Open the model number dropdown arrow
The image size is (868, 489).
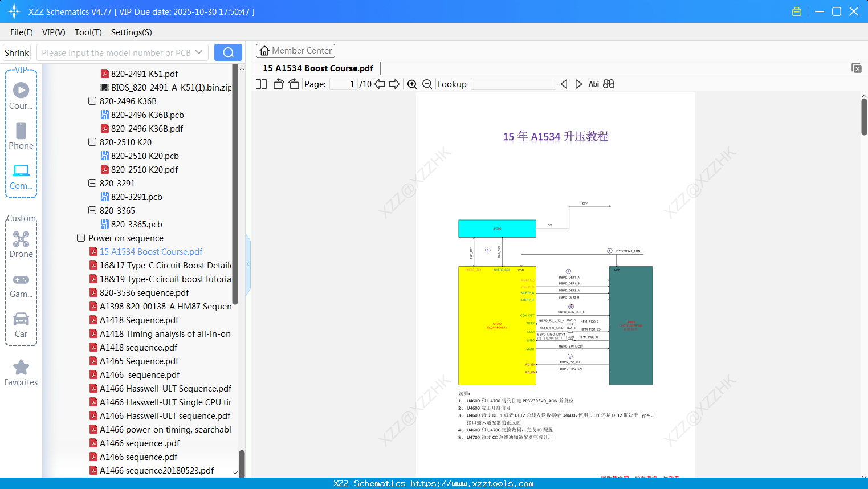click(199, 52)
